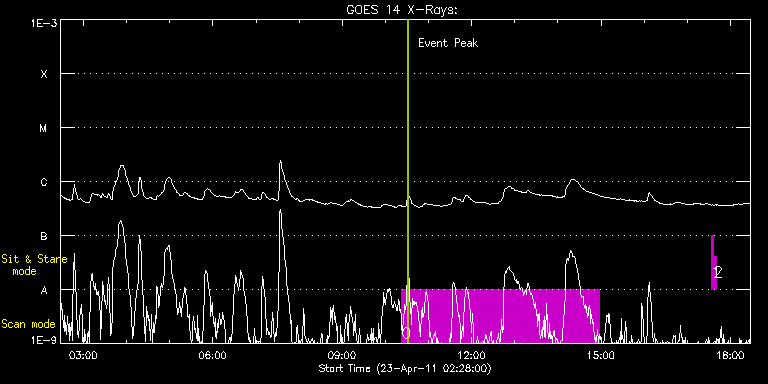
Task: Click the X flare class axis label
Action: (x=44, y=74)
